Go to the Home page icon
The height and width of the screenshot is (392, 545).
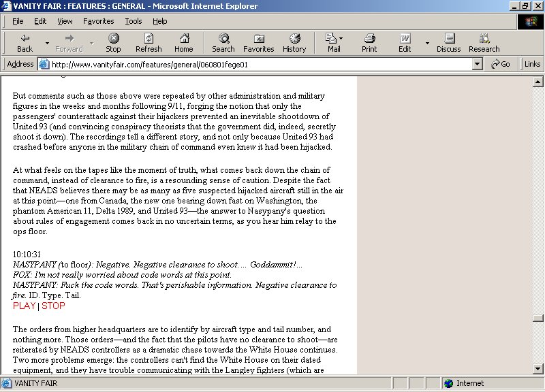(183, 39)
